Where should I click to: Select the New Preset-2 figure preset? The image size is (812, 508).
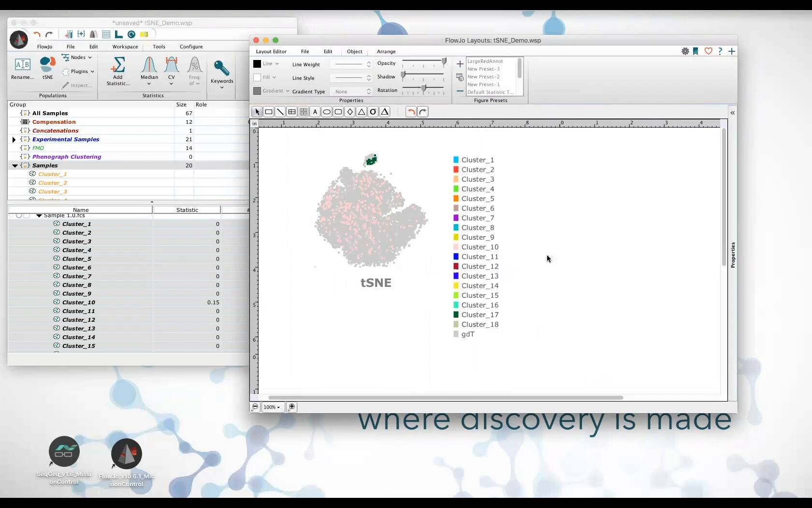(x=483, y=77)
